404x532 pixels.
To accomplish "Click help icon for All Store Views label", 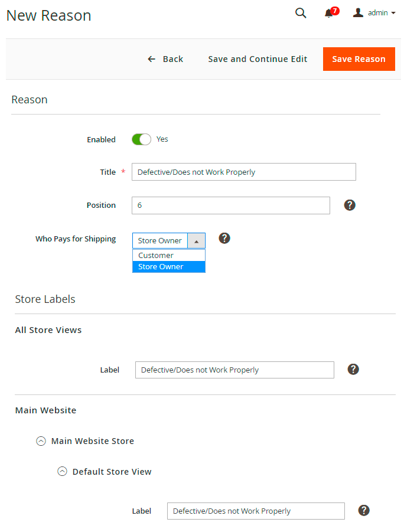I will pos(353,370).
